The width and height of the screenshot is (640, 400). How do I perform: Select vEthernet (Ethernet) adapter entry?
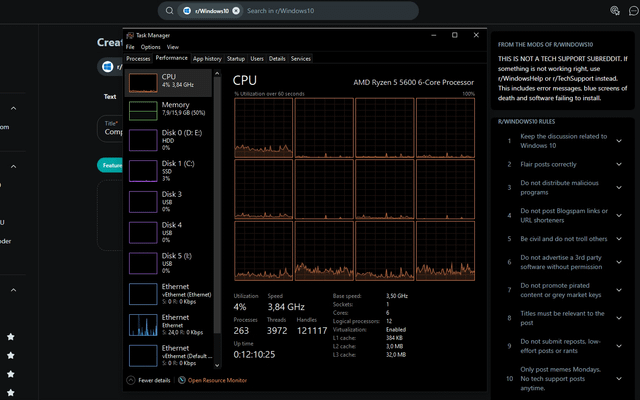pos(168,294)
